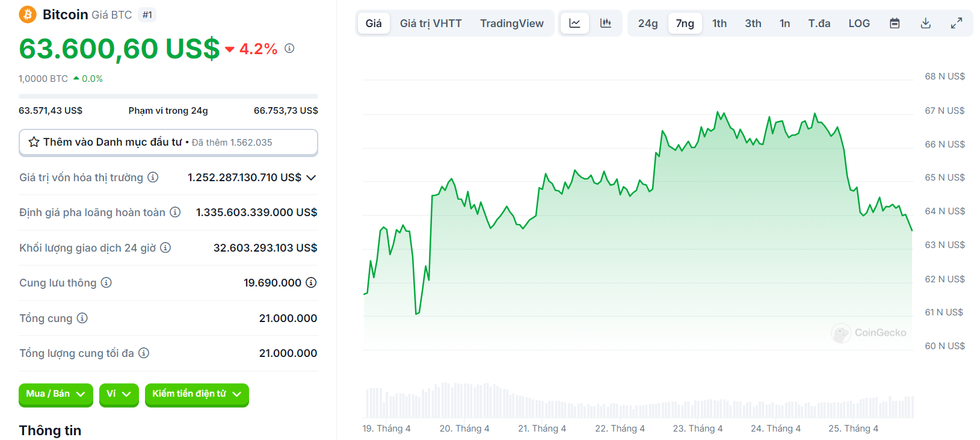This screenshot has width=980, height=440.
Task: Show info for Tổng cung
Action: (x=82, y=318)
